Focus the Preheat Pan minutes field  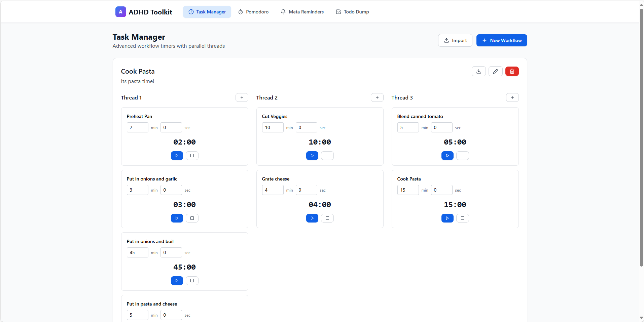[x=138, y=127]
